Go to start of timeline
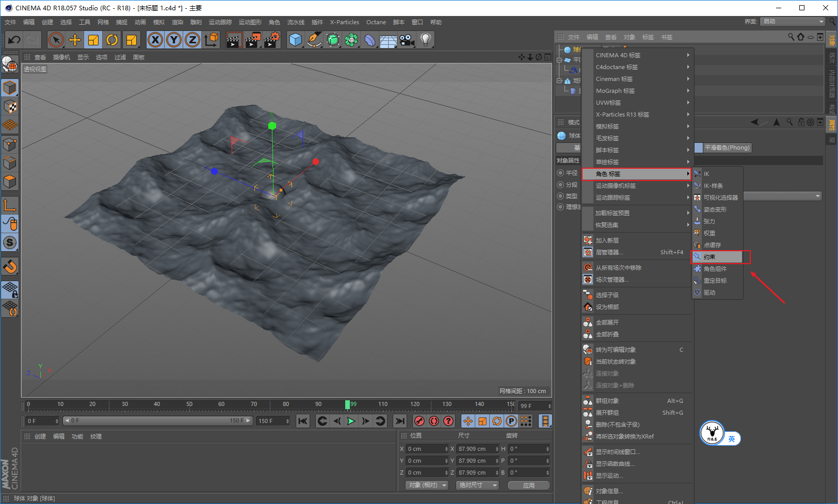 click(303, 421)
